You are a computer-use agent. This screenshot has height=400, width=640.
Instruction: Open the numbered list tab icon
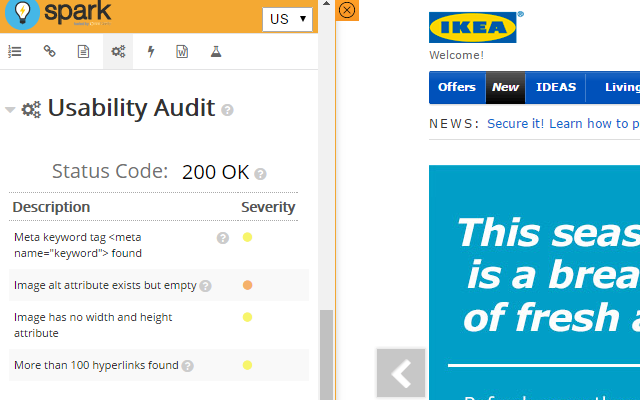point(15,52)
